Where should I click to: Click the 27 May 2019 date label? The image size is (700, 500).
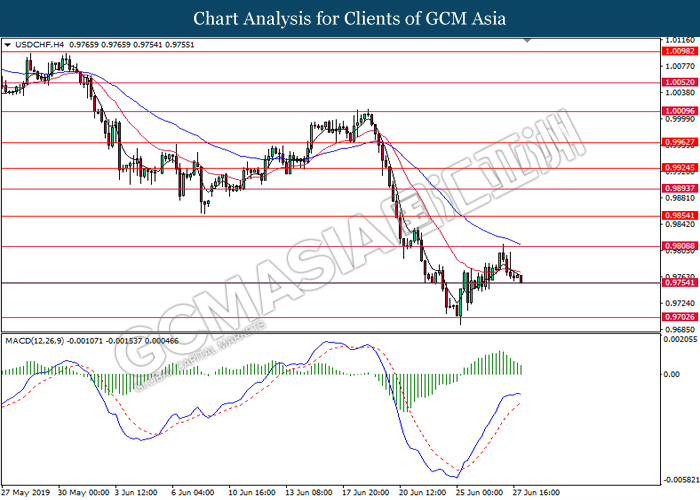tap(26, 493)
